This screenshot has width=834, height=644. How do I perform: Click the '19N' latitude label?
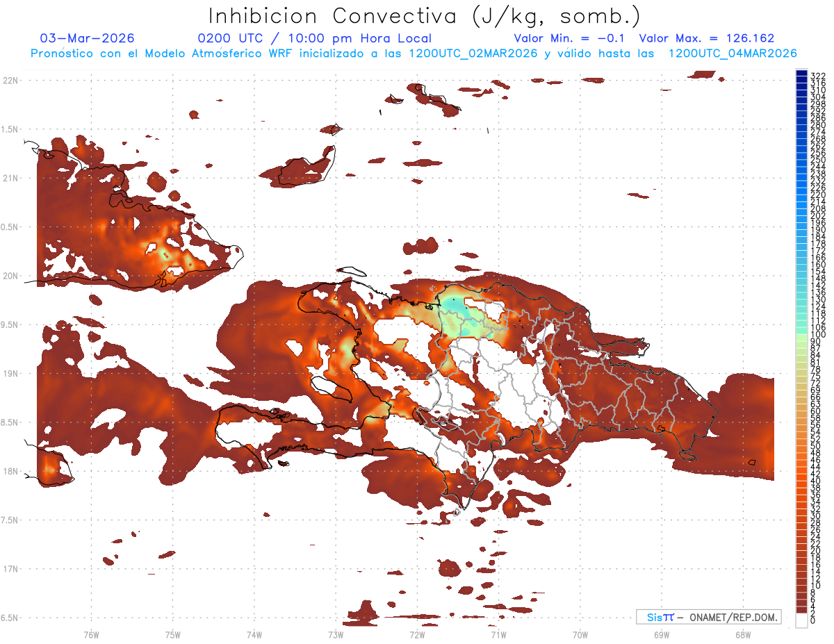coord(10,373)
